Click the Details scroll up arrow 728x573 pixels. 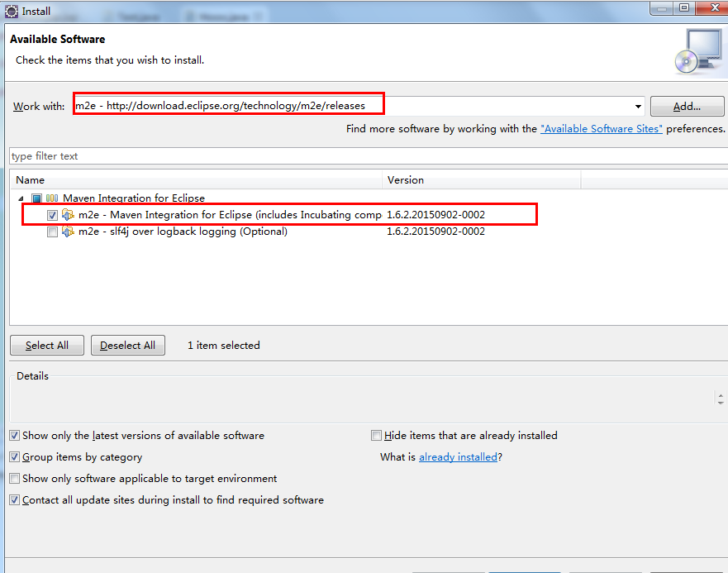click(720, 395)
